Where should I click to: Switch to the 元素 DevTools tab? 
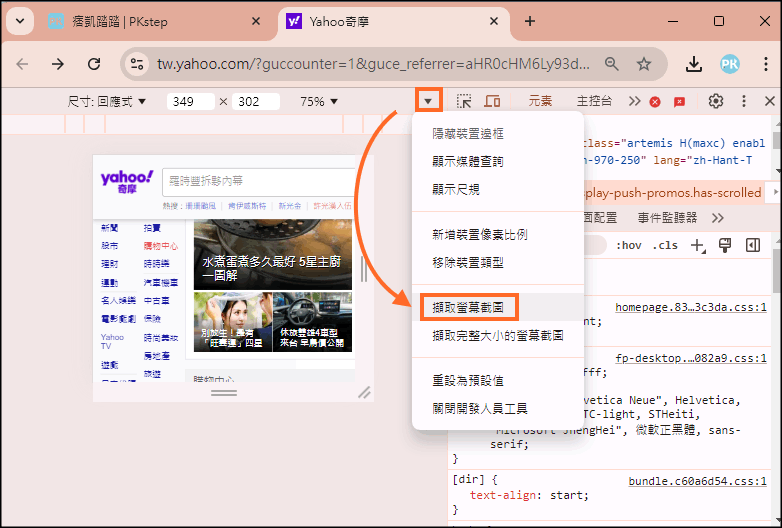[x=540, y=101]
